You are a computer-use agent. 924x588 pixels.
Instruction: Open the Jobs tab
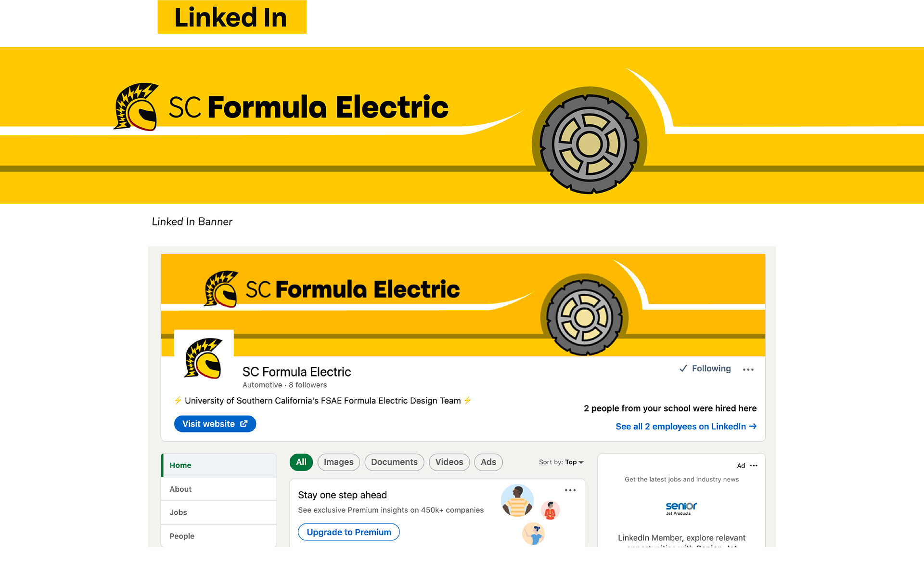point(178,513)
